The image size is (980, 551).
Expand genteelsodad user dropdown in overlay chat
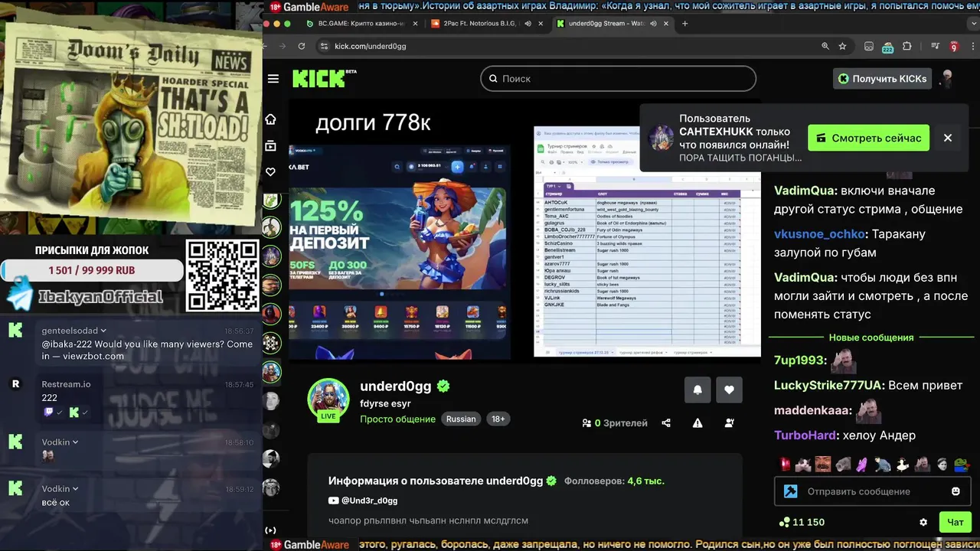103,331
